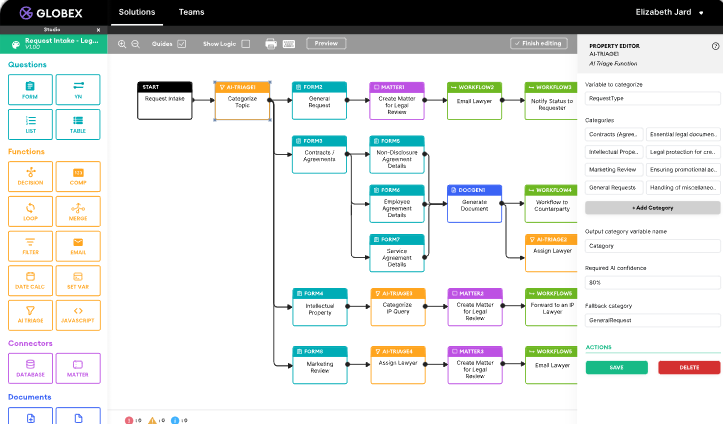This screenshot has height=424, width=723.
Task: Click the print icon in toolbar
Action: [x=271, y=44]
